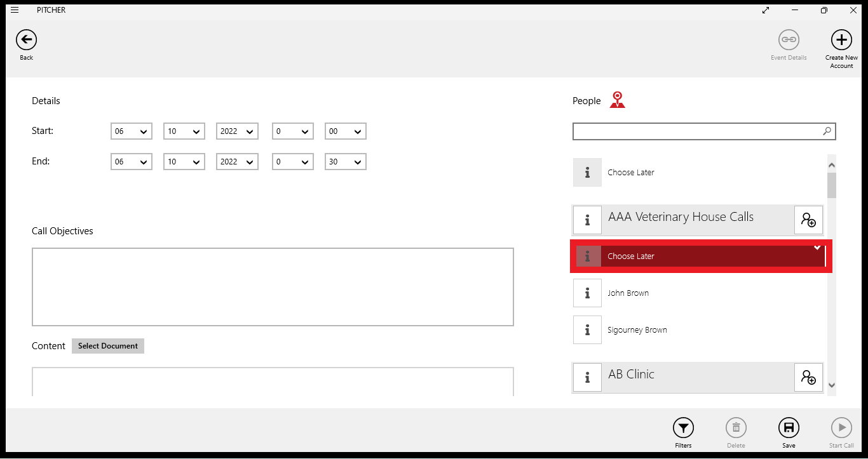Screen dimensions: 868x459
Task: Open the hamburger menu
Action: (15, 10)
